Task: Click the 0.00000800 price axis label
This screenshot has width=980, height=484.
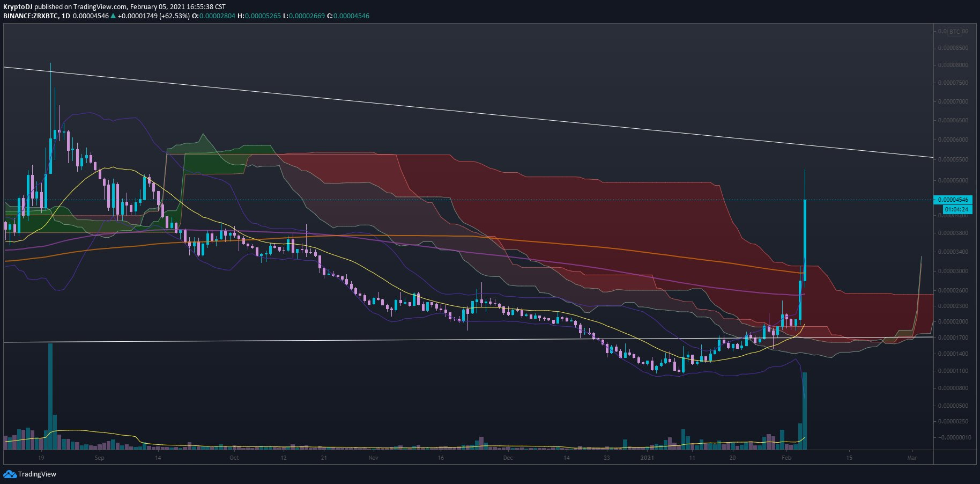Action: (953, 387)
